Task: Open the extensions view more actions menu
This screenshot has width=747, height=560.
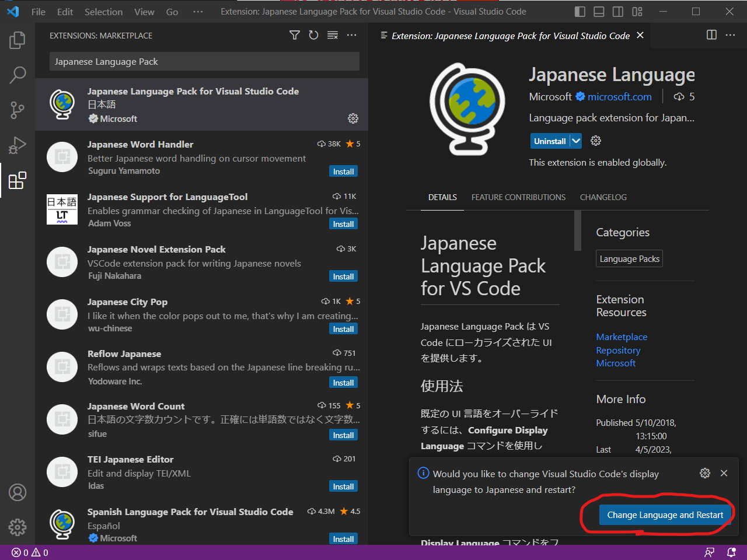Action: (x=351, y=36)
